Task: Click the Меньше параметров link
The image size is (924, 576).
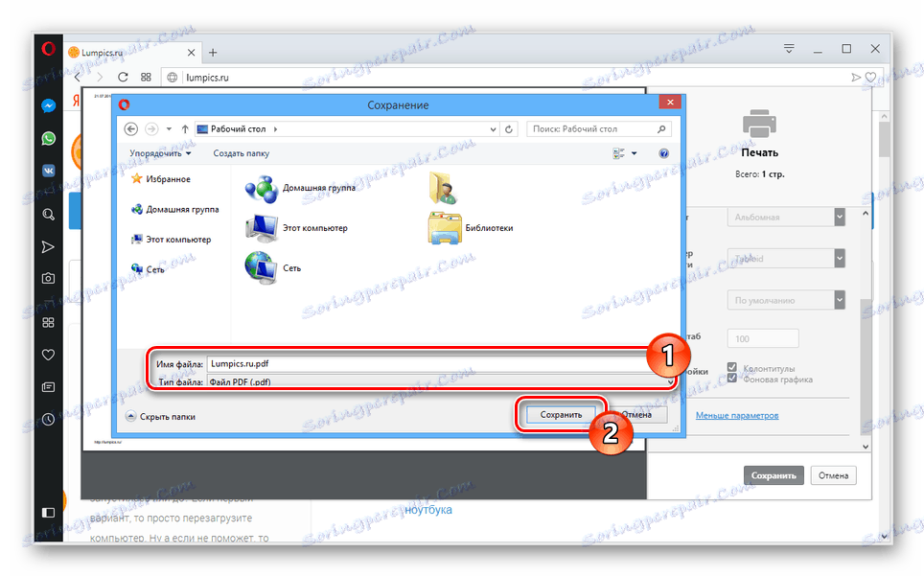Action: tap(736, 415)
